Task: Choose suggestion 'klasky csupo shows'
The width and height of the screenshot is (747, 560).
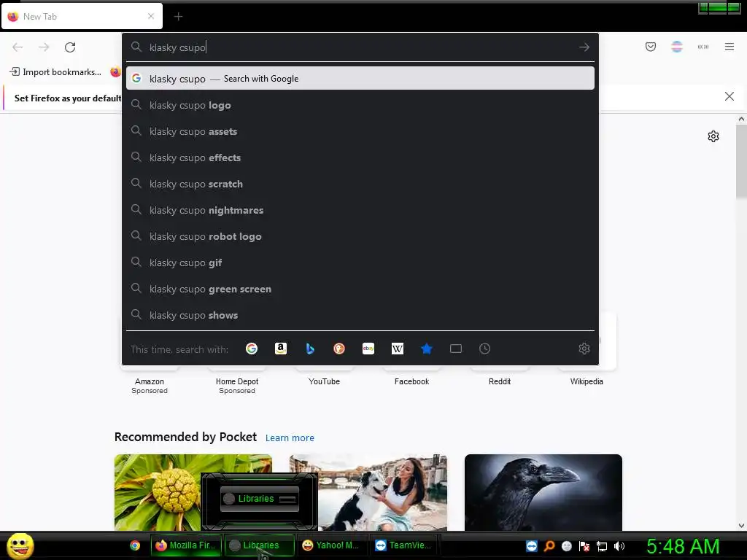Action: pyautogui.click(x=360, y=315)
